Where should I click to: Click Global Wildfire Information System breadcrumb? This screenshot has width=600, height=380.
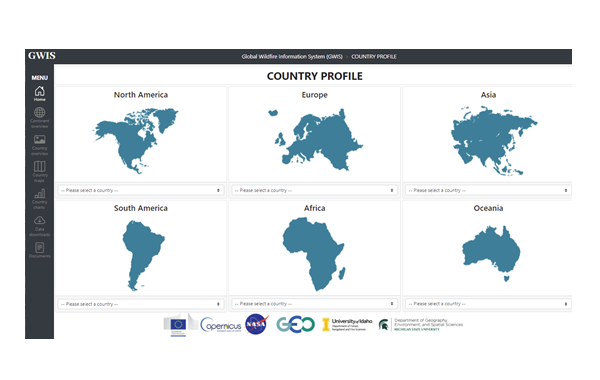[292, 57]
